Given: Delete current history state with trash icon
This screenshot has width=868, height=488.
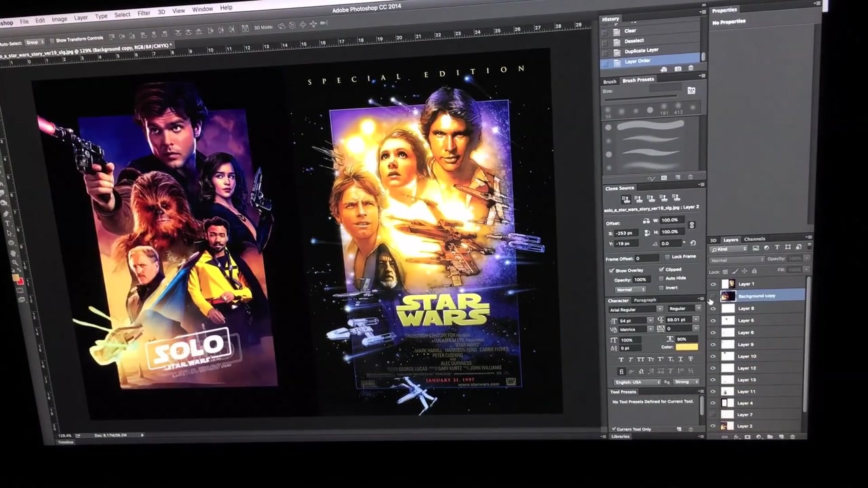Looking at the screenshot, I should (x=691, y=68).
